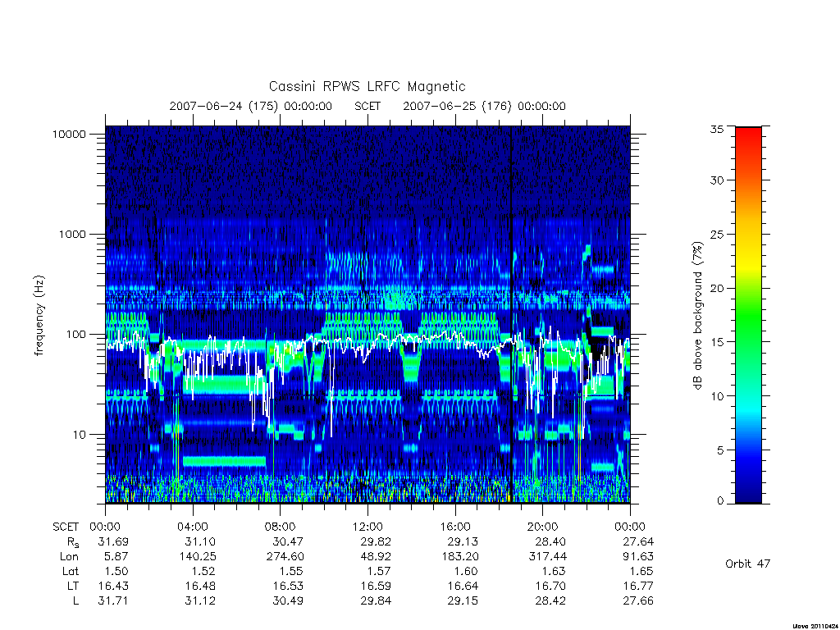Click the '12:00' time axis label
The image size is (840, 630).
[367, 527]
